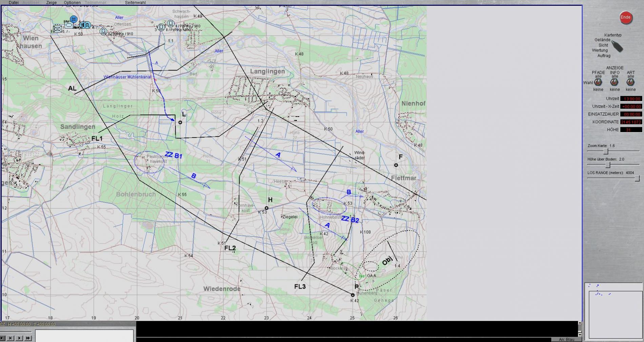
Task: Toggle the PFADE display knob
Action: tap(598, 82)
